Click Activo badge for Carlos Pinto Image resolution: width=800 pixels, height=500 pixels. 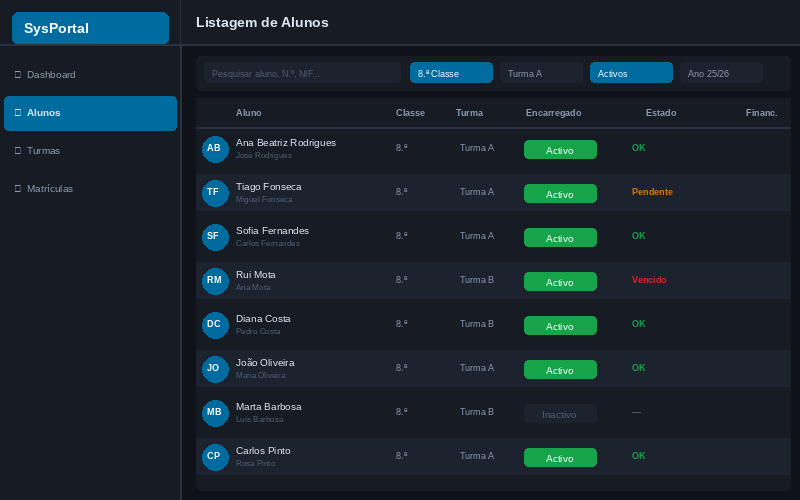point(560,458)
